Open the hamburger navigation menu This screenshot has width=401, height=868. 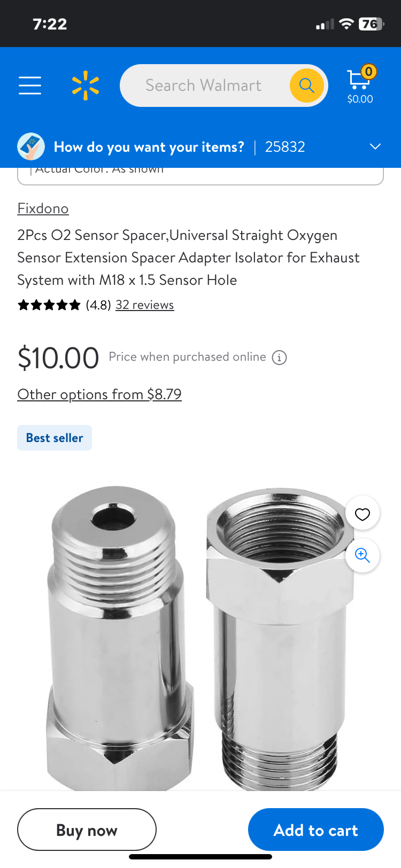30,86
